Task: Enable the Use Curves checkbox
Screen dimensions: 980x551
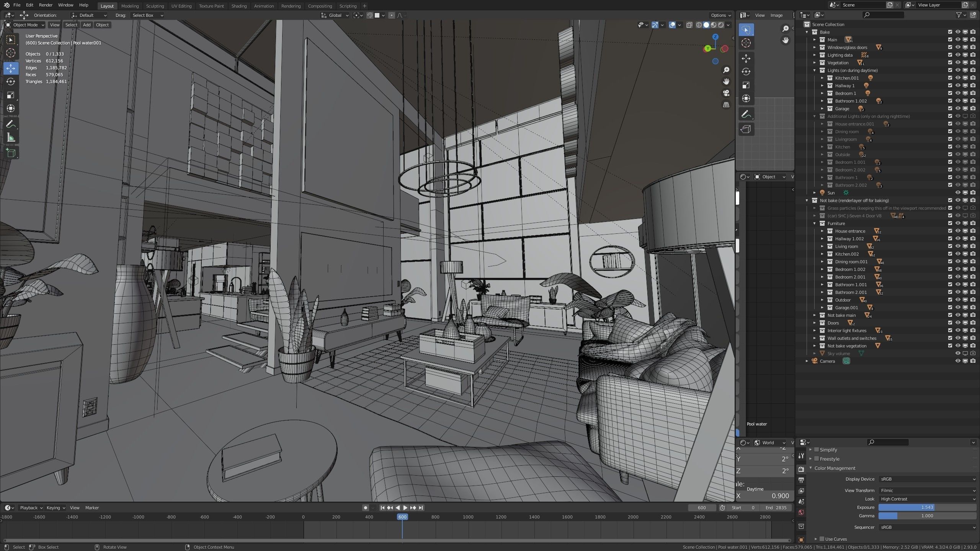Action: [x=822, y=539]
